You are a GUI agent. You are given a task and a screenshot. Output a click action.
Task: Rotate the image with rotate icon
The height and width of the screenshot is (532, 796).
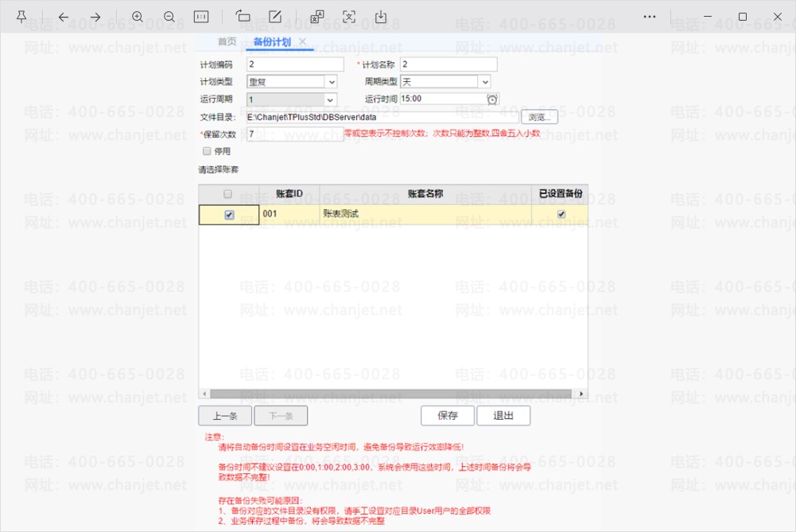point(243,17)
